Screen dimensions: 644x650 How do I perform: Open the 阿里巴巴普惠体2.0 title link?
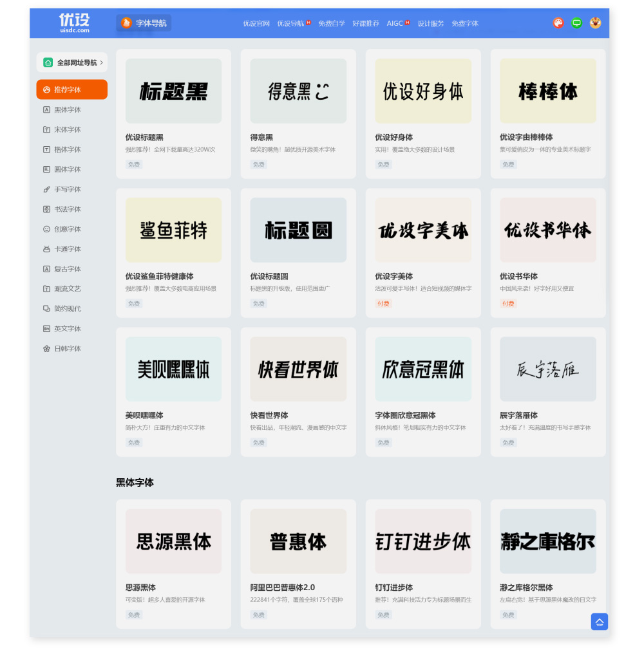coord(283,588)
